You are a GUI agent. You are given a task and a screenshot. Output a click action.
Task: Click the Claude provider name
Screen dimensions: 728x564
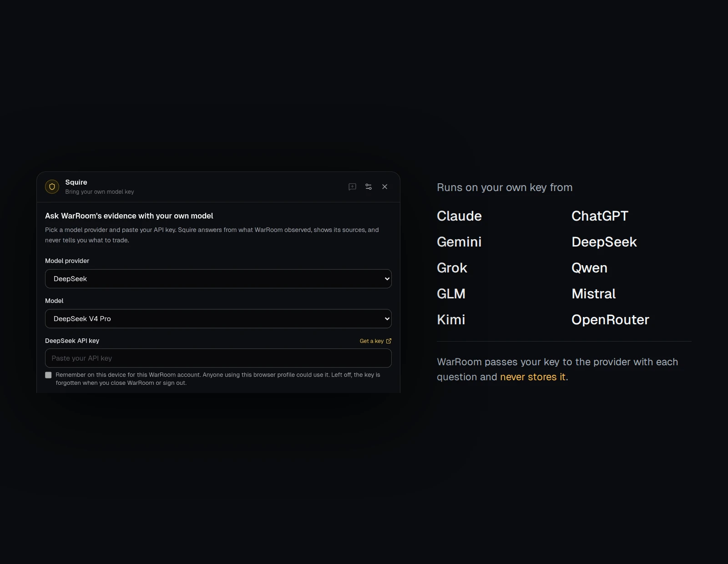click(459, 216)
